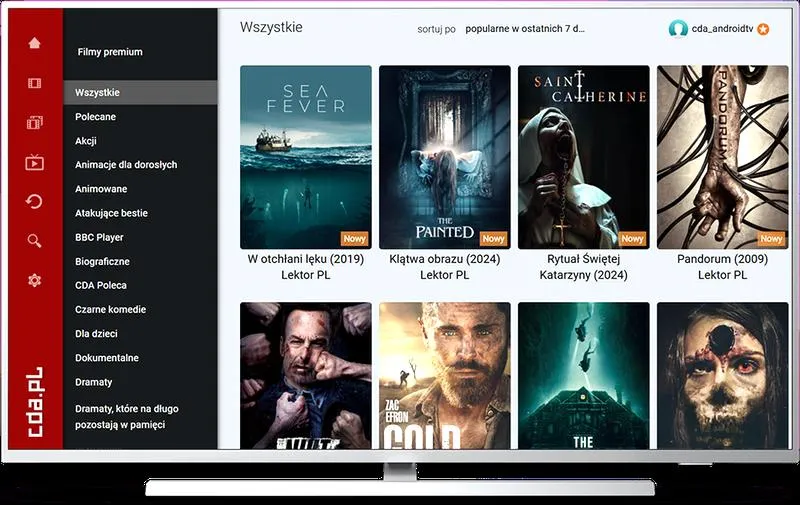The height and width of the screenshot is (505, 800).
Task: Click the cda.pl logo
Action: pyautogui.click(x=35, y=402)
